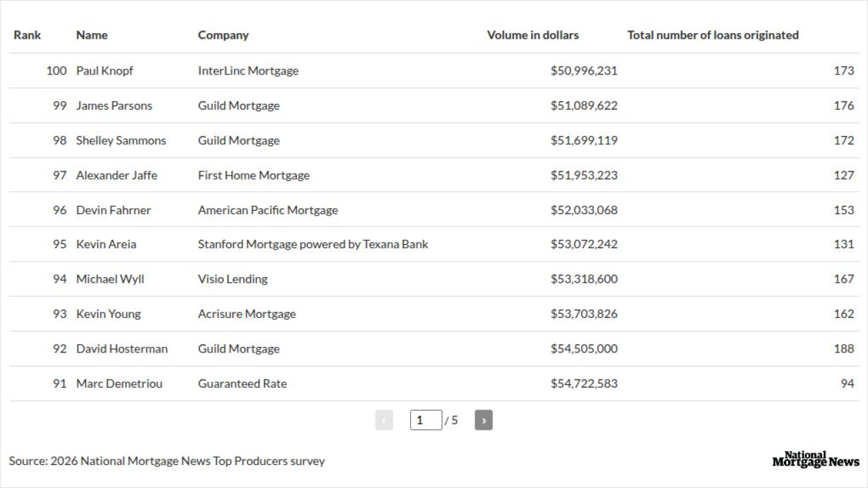Viewport: 868px width, 488px height.
Task: Click the First Home Mortgage cell
Action: click(x=254, y=175)
